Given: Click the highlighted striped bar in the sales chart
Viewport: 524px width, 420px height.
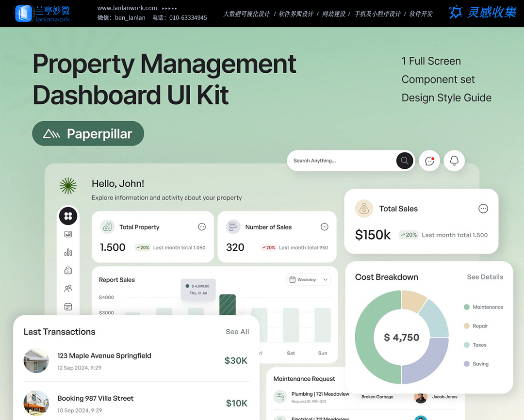Looking at the screenshot, I should click(228, 305).
